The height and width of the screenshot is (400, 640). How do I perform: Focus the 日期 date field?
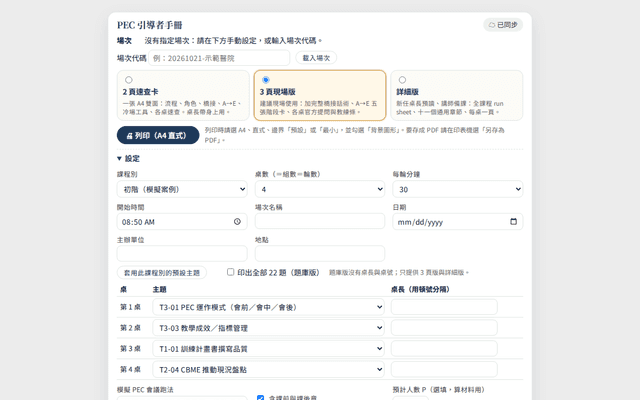[x=458, y=222]
